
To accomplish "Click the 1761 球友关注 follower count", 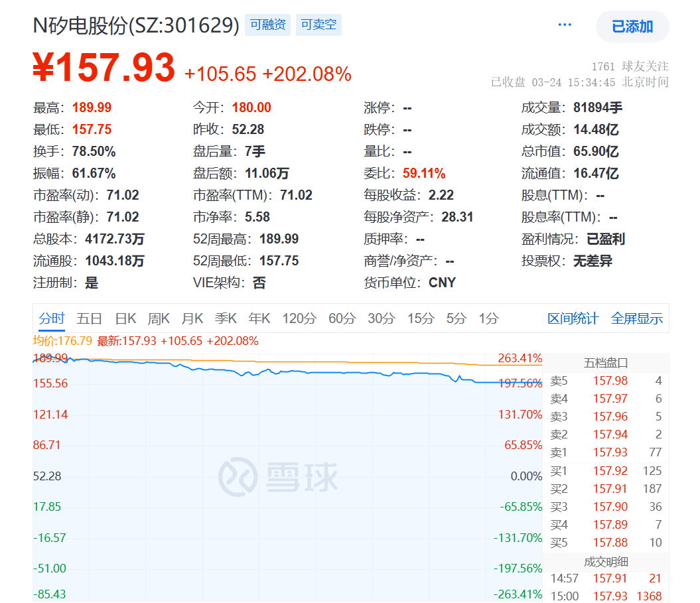I will (630, 66).
